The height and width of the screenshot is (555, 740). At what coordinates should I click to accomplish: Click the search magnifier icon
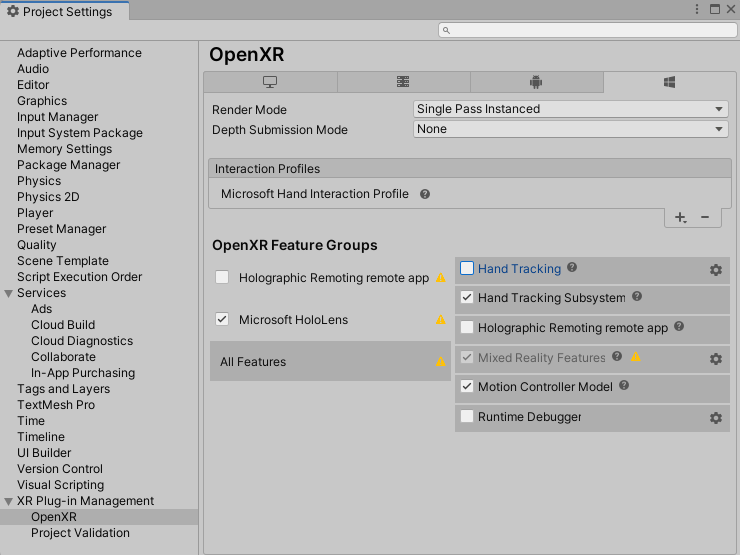446,30
